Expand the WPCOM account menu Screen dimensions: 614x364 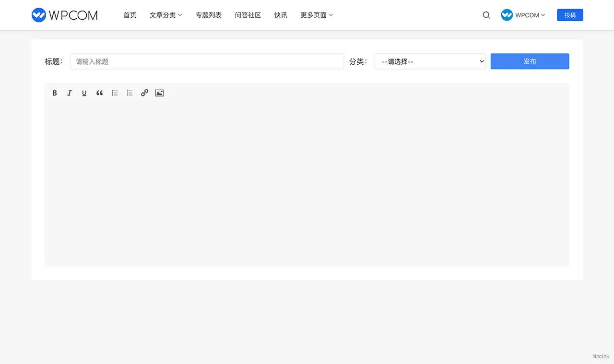523,15
